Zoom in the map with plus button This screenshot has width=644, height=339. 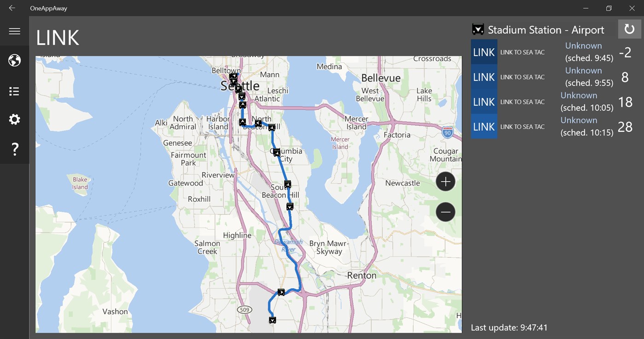pos(445,181)
